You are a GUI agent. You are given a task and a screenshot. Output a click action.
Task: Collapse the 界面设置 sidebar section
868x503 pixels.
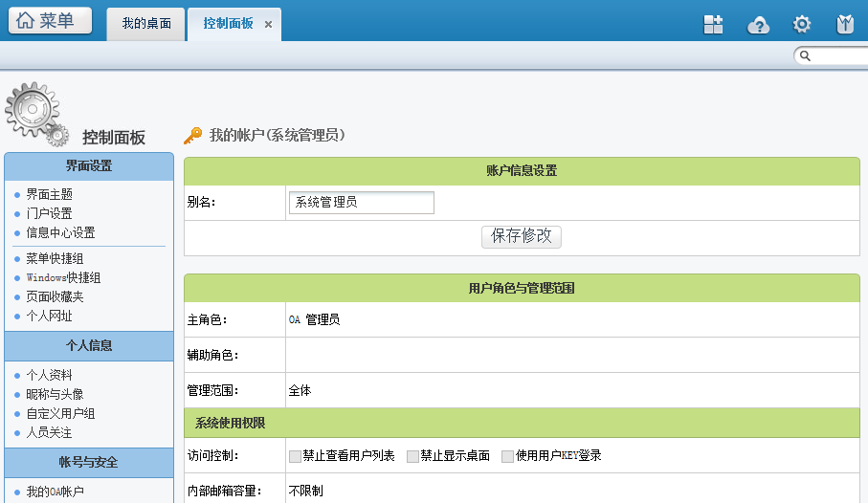point(89,166)
